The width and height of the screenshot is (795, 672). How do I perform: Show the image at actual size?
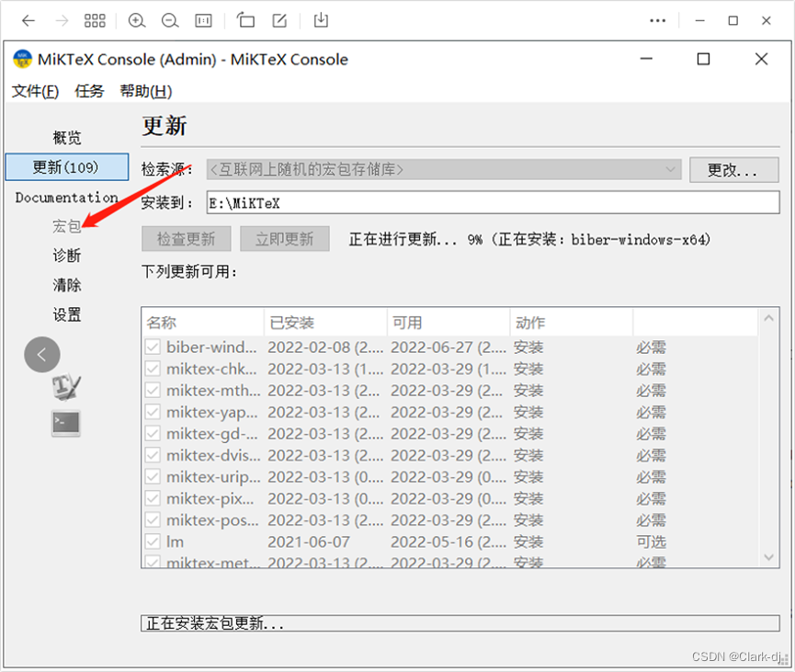tap(203, 21)
